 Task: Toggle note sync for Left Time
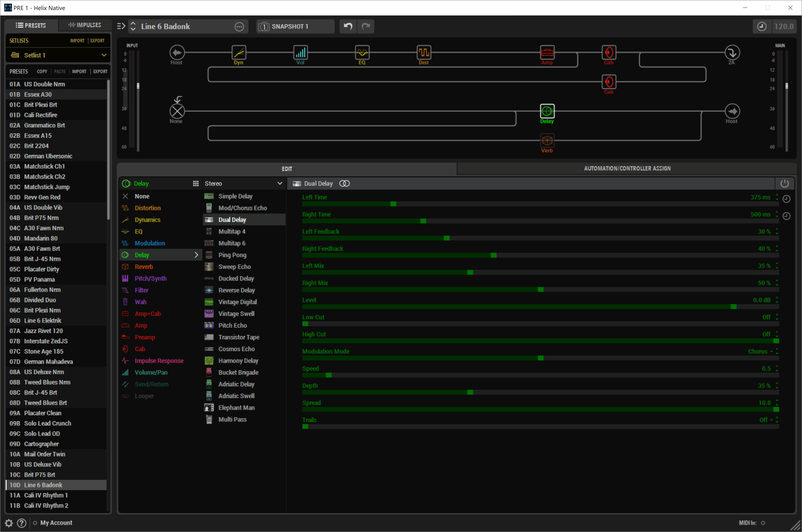tap(786, 199)
